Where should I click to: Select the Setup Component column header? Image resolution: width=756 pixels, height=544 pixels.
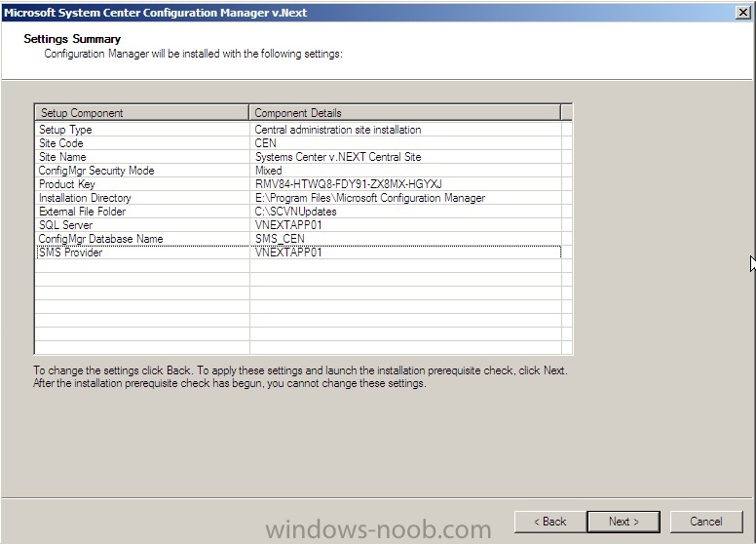point(142,113)
